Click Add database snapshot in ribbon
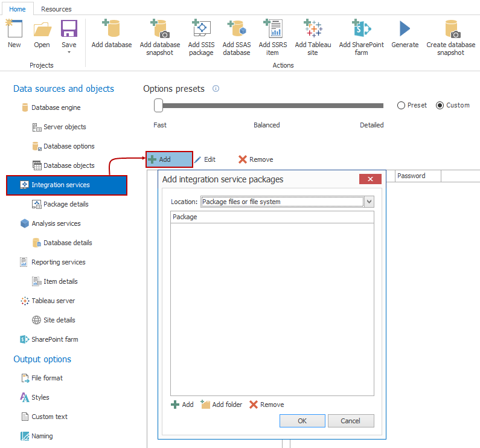The width and height of the screenshot is (480, 448). tap(160, 37)
